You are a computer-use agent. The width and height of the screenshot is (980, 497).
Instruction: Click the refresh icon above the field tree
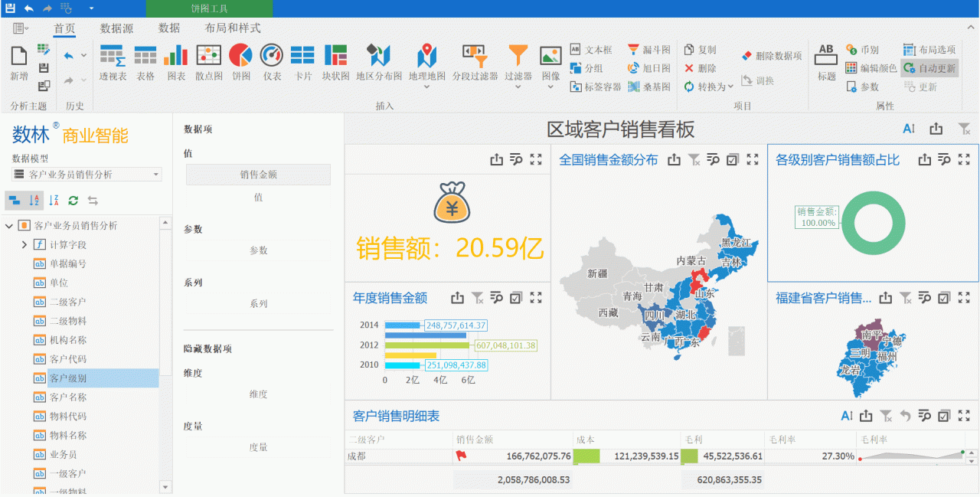pos(73,201)
